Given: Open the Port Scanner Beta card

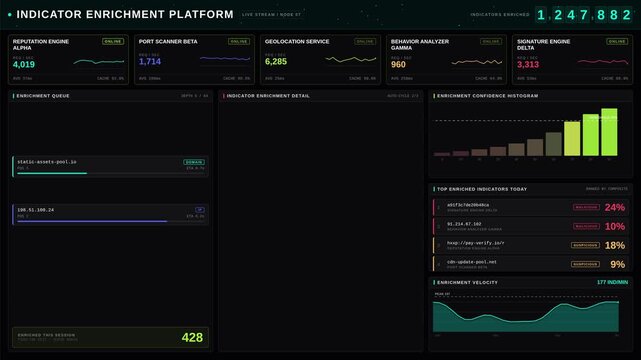Looking at the screenshot, I should point(195,60).
